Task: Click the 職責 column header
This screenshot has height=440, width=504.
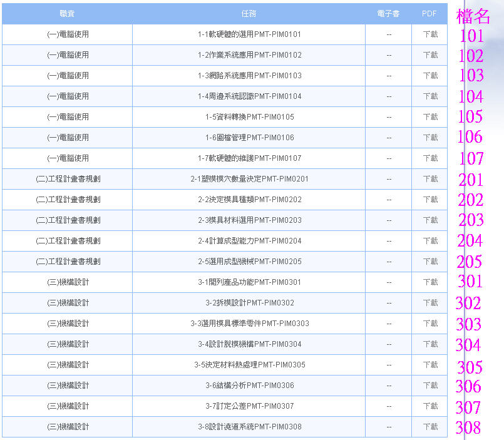Action: [x=67, y=14]
